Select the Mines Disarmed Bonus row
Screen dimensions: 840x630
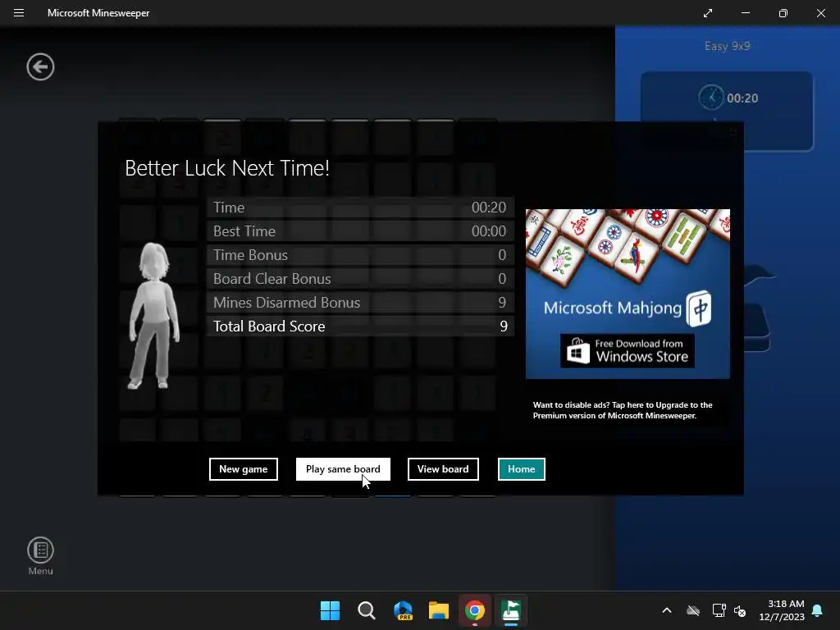(361, 303)
